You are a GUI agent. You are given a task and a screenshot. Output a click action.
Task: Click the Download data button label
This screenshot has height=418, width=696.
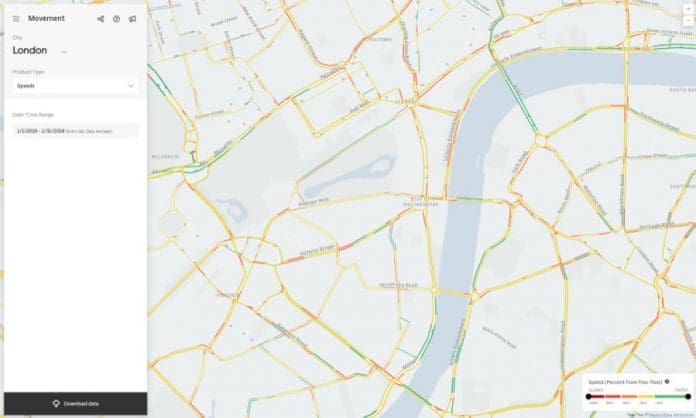pos(81,404)
